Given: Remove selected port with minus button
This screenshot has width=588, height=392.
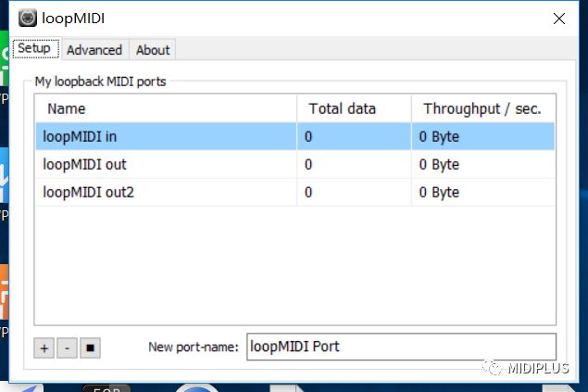Looking at the screenshot, I should click(x=67, y=348).
